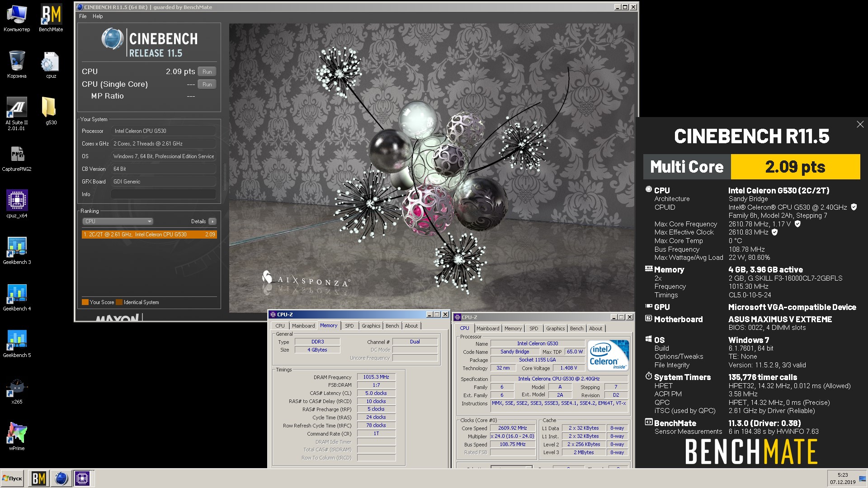Open SPD tab in left CPU-Z window
The image size is (868, 488).
pos(349,326)
